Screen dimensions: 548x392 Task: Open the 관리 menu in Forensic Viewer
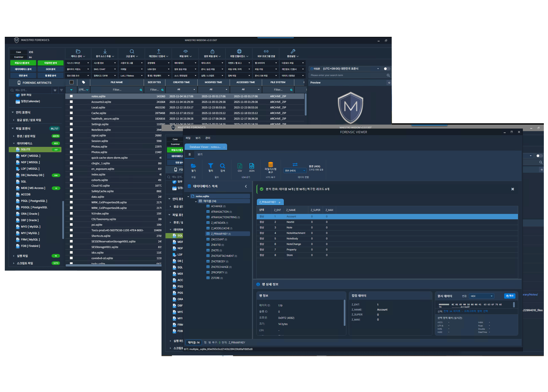[208, 138]
